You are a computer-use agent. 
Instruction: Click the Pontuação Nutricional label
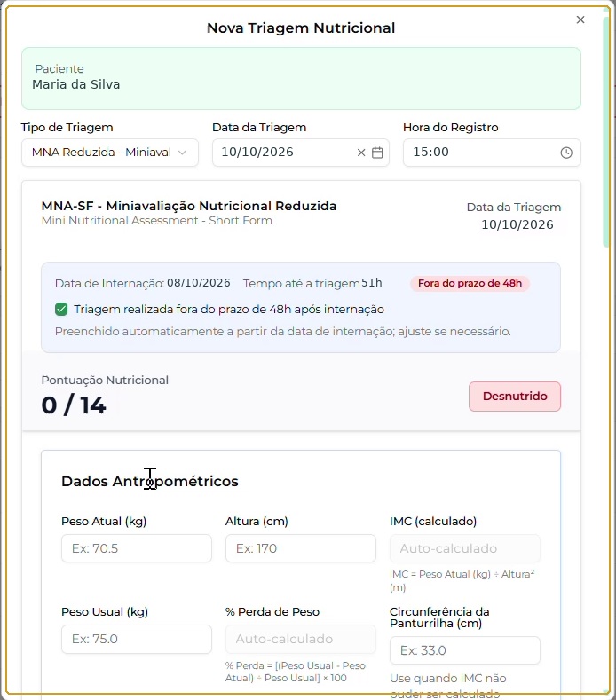tap(105, 381)
